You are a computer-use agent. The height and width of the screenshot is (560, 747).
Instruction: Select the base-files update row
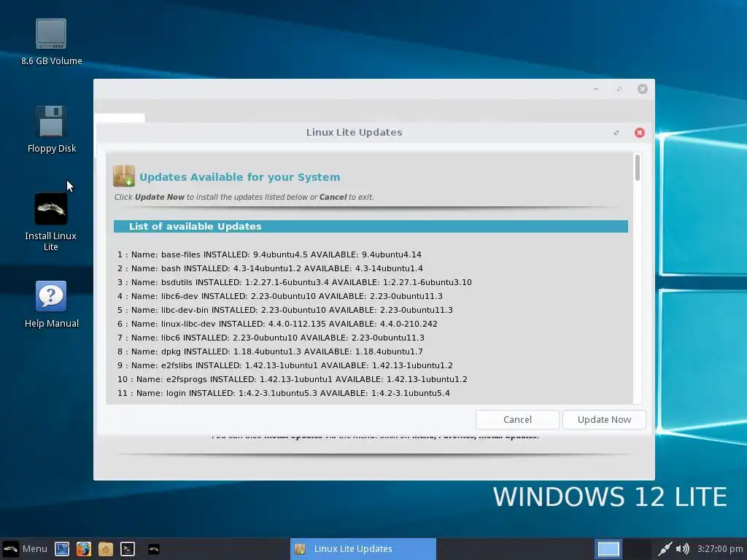(x=269, y=254)
